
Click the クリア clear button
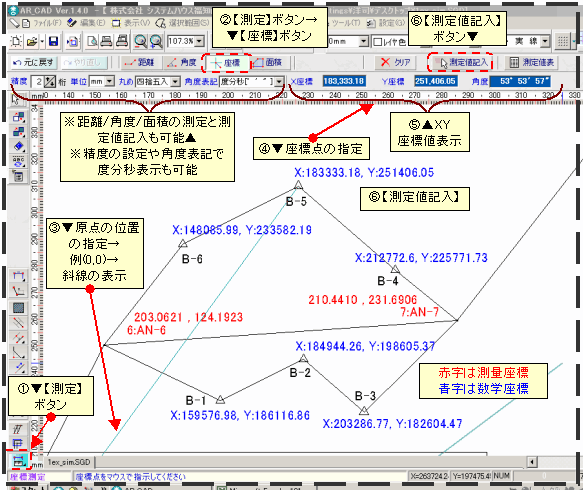396,62
